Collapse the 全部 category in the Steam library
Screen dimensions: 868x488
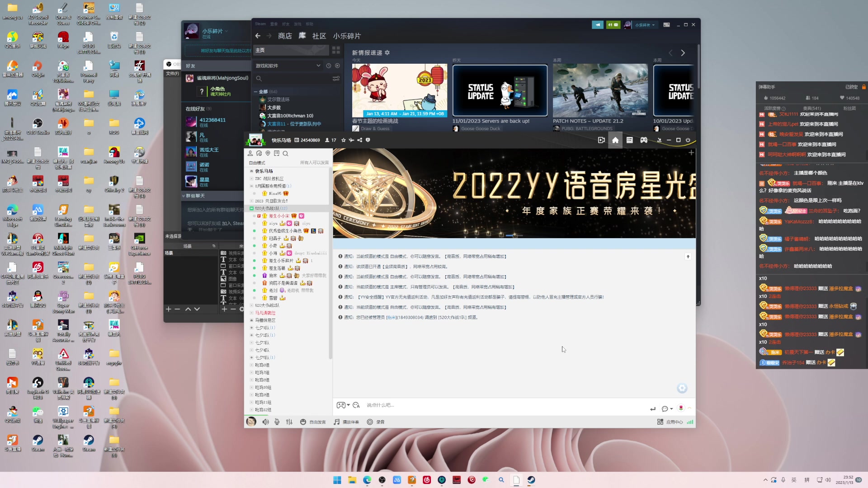(255, 92)
